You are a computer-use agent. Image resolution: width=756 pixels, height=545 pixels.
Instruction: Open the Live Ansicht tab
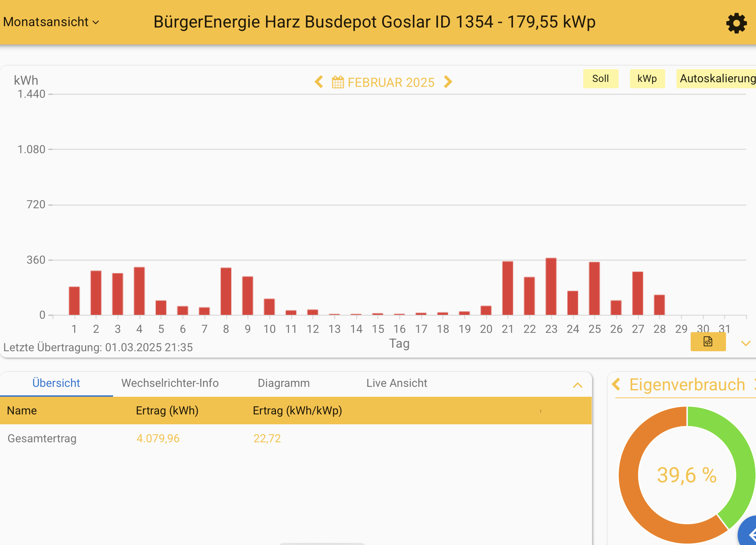pyautogui.click(x=397, y=383)
